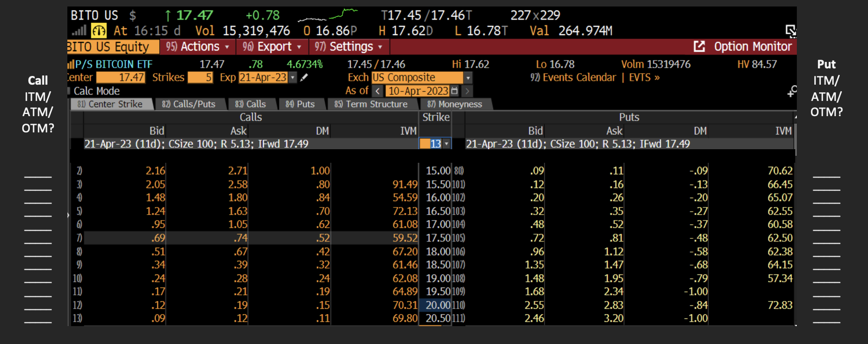This screenshot has height=344, width=868.
Task: Click put IVM value 70.62
Action: click(x=780, y=171)
